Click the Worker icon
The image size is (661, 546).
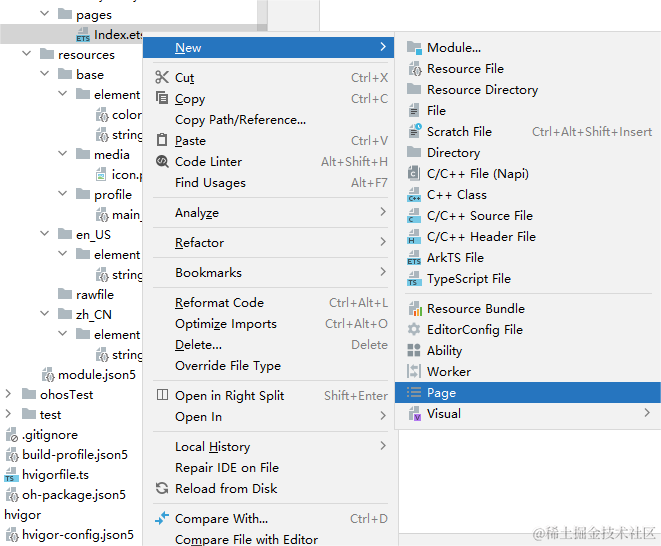(x=414, y=371)
